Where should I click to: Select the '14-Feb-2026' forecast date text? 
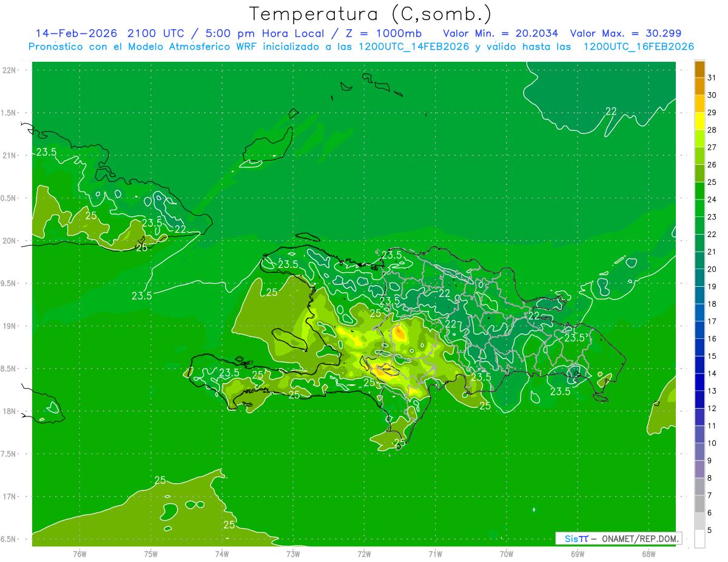click(x=76, y=33)
